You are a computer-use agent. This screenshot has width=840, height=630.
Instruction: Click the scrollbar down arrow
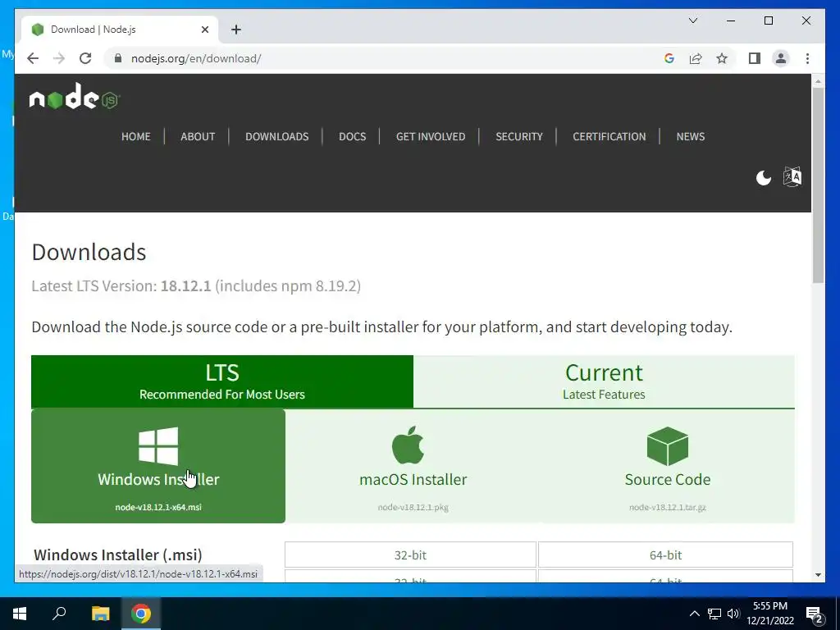818,575
